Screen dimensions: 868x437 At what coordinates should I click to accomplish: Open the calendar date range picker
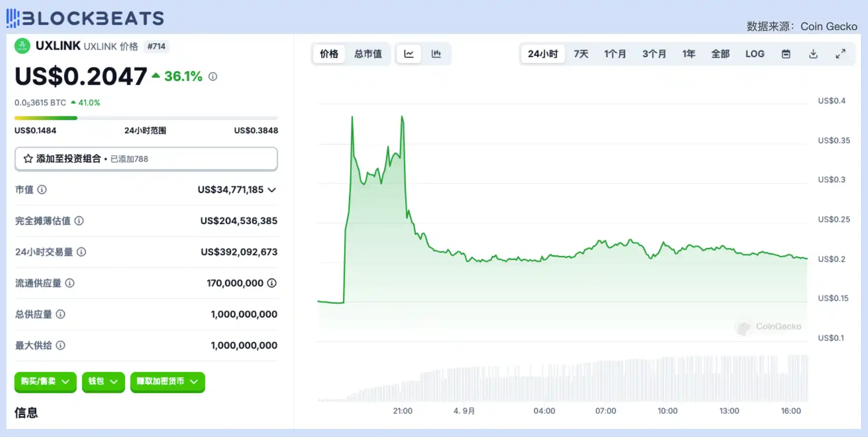click(x=786, y=54)
